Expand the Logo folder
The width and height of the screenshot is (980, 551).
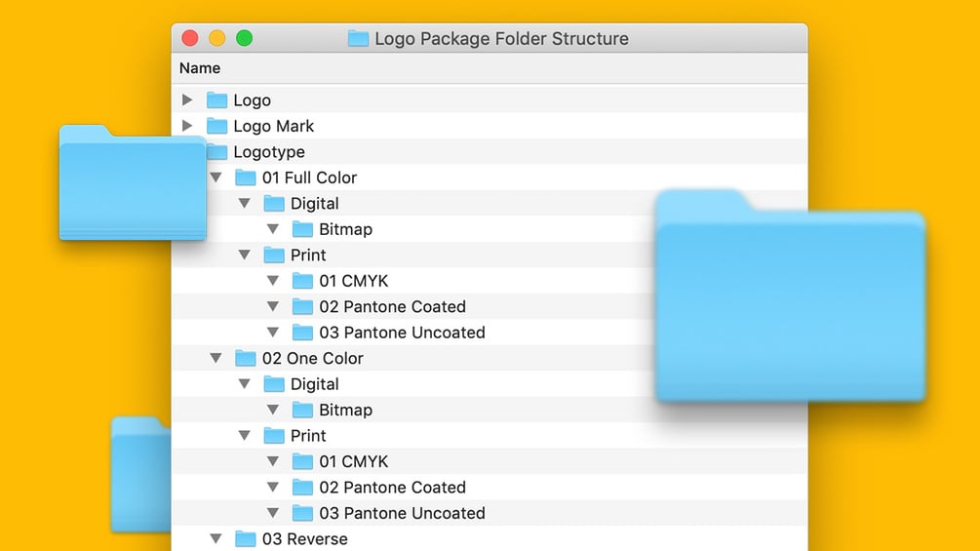(187, 100)
